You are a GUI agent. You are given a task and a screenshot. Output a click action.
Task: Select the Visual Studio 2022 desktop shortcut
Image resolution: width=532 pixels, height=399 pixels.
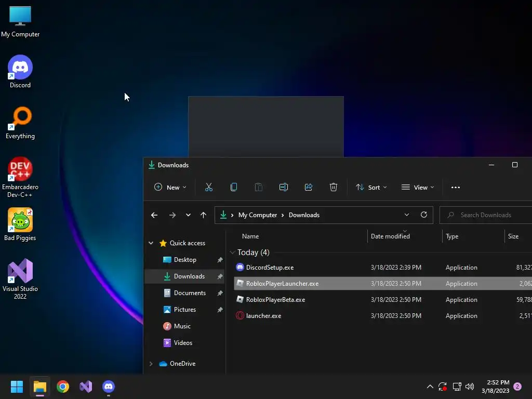pyautogui.click(x=20, y=279)
